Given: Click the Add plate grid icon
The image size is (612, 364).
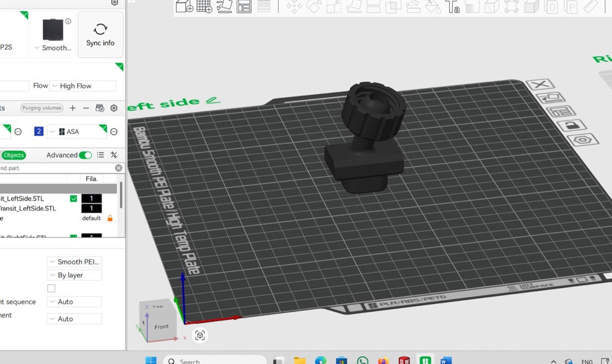Looking at the screenshot, I should (x=204, y=6).
